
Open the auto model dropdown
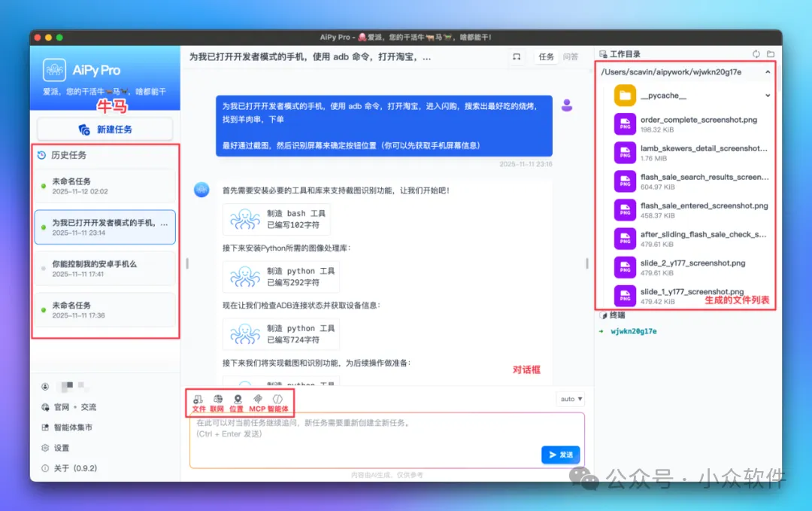point(570,398)
